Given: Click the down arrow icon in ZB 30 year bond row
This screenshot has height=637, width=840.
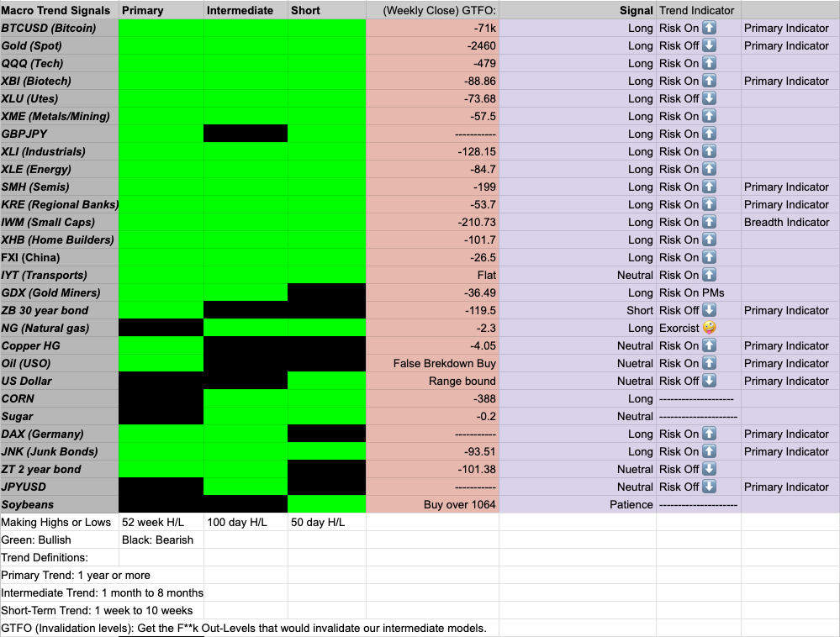Looking at the screenshot, I should pyautogui.click(x=710, y=310).
